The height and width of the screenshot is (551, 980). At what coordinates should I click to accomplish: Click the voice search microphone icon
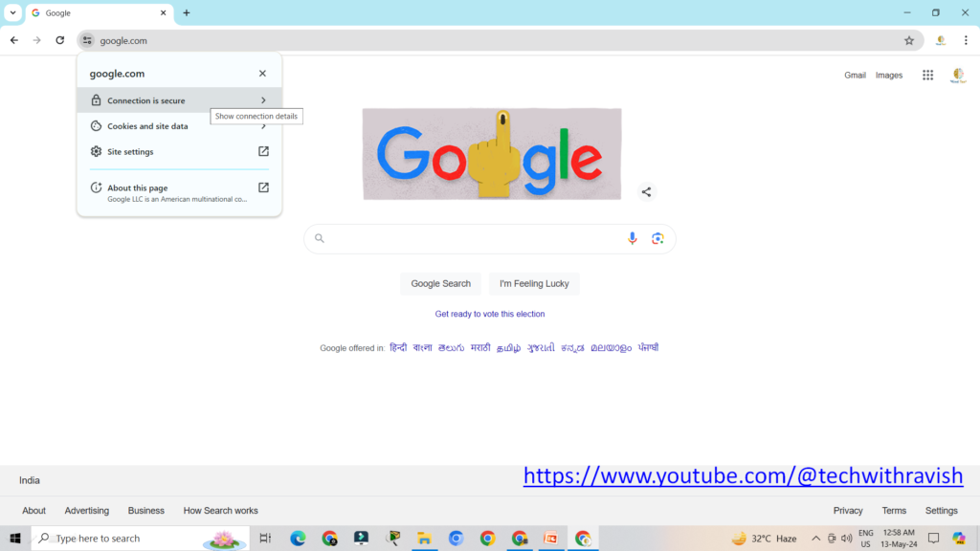point(632,238)
